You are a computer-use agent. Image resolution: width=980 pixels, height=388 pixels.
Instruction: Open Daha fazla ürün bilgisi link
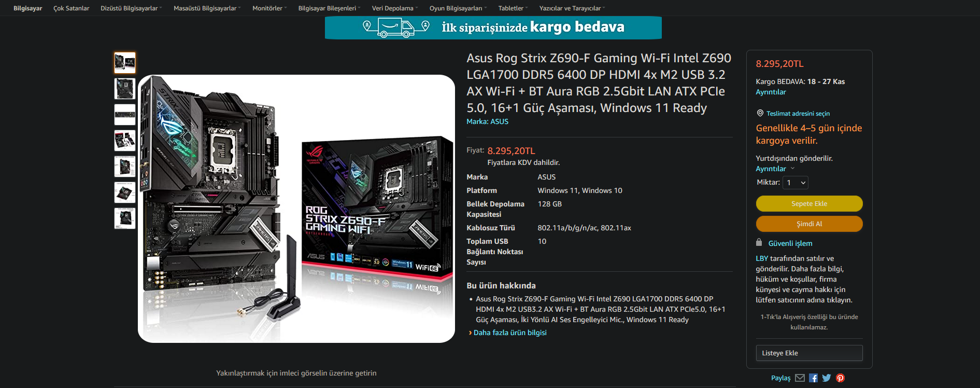click(x=510, y=333)
